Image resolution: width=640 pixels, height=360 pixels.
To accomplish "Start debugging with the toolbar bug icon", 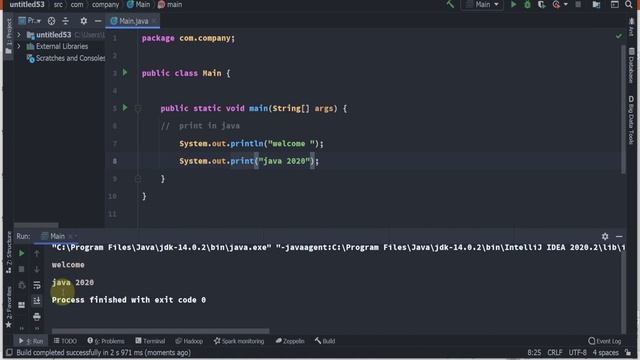I will 527,4.
